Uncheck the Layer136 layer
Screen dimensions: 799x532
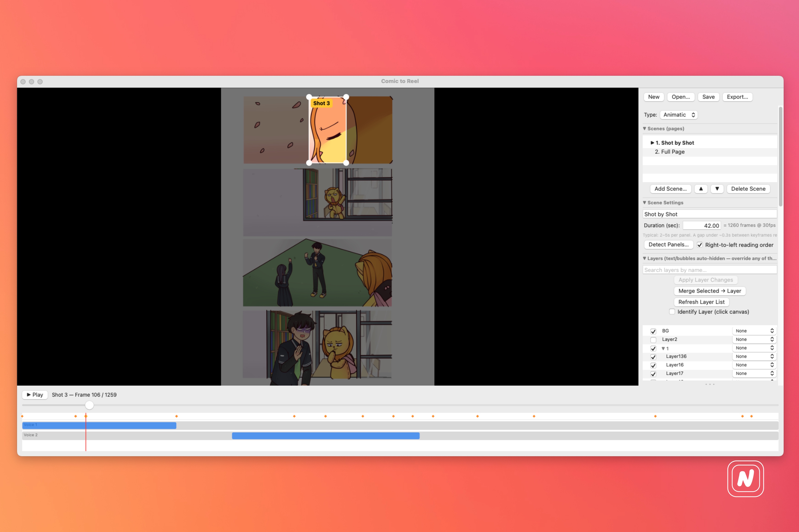click(653, 357)
